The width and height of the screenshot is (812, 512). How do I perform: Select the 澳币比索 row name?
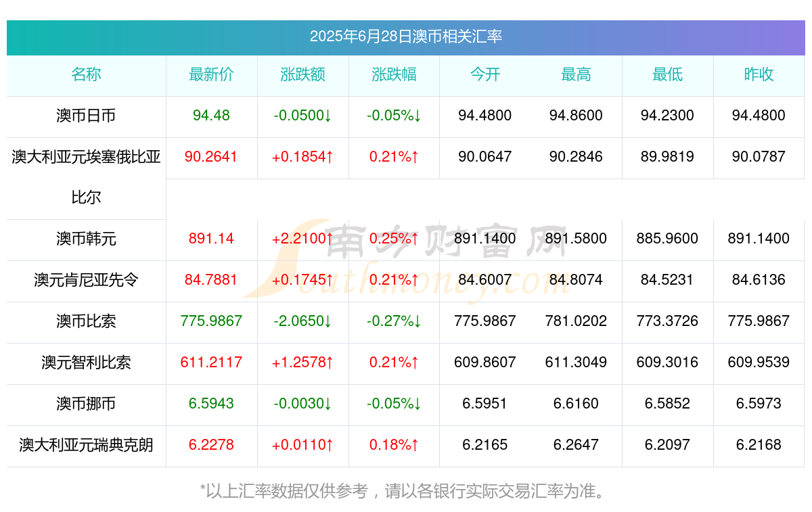[x=86, y=321]
